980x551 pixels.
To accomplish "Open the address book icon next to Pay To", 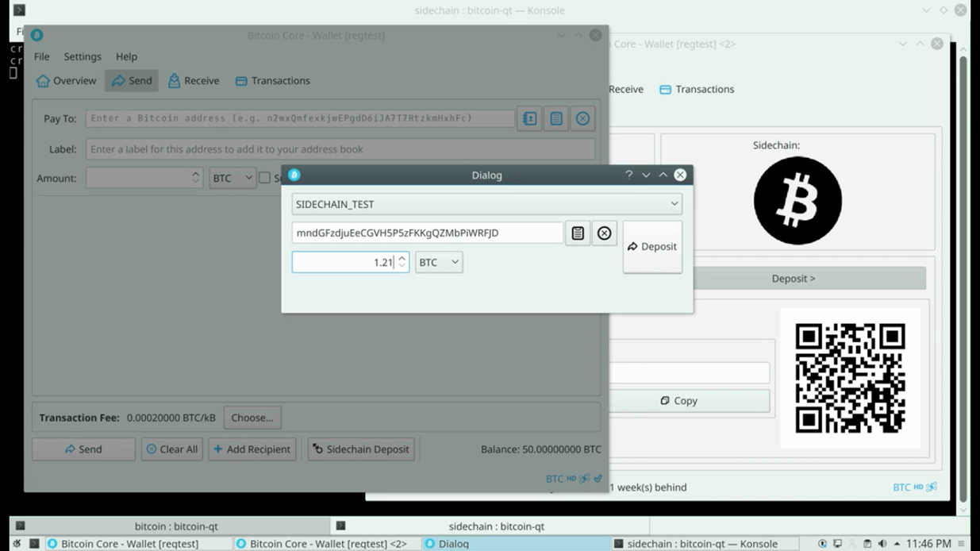I will coord(529,118).
